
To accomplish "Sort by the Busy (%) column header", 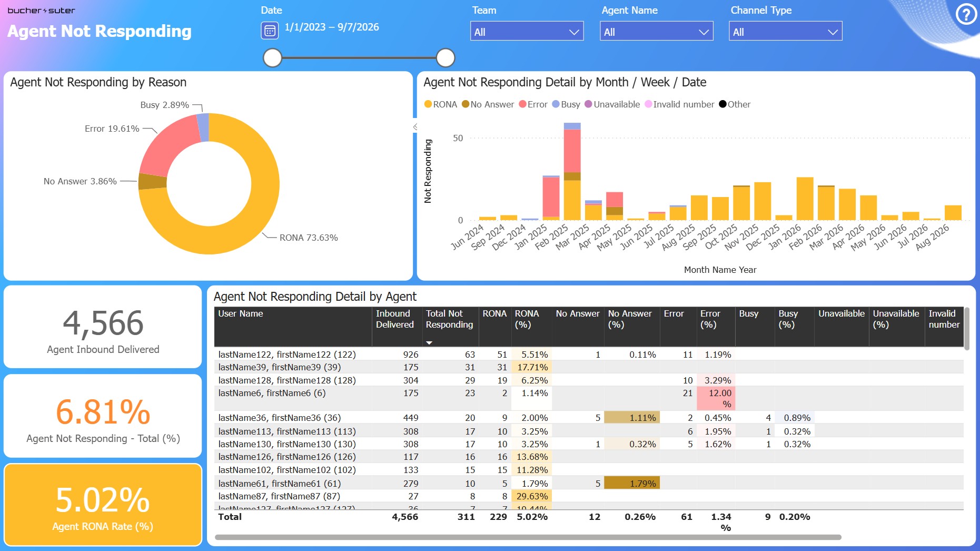I will [794, 327].
